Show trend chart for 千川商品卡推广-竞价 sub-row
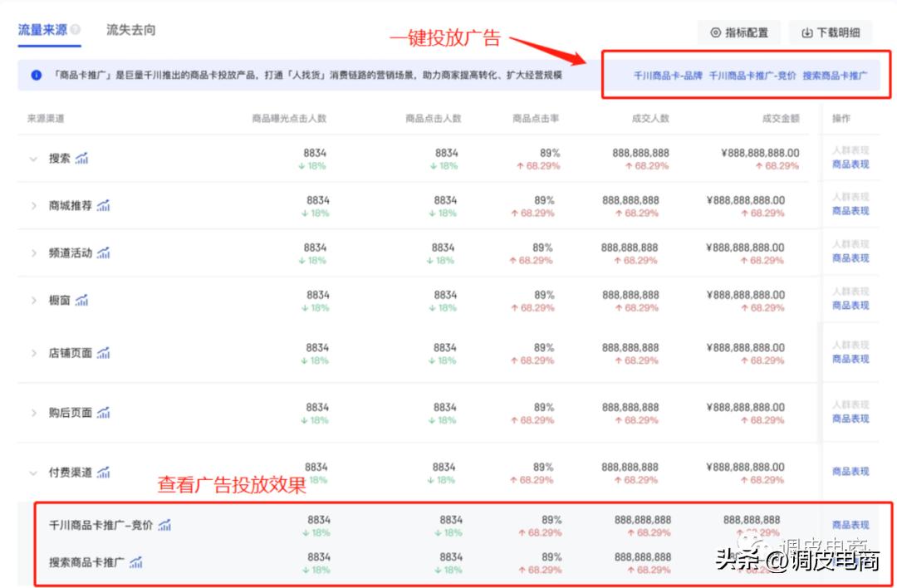897x588 pixels. [164, 525]
